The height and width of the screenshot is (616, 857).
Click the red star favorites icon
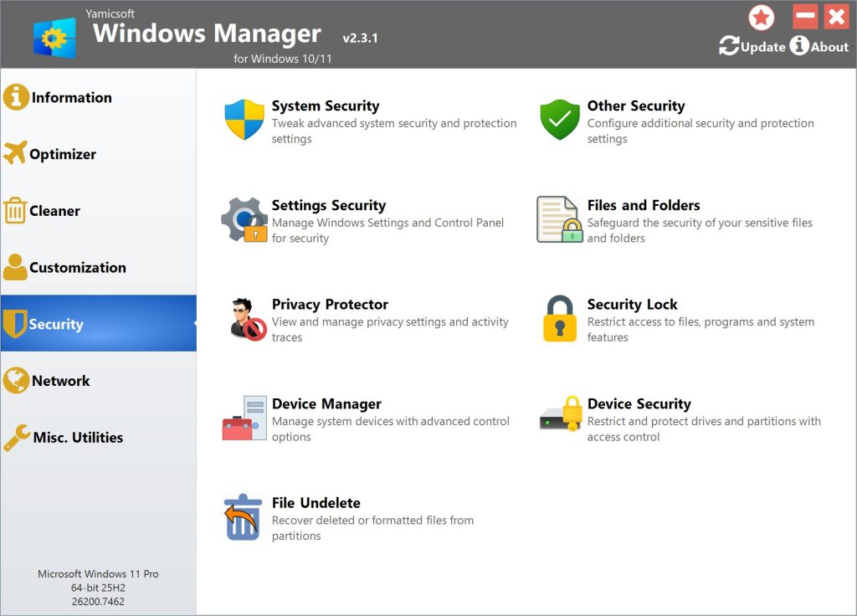tap(761, 17)
